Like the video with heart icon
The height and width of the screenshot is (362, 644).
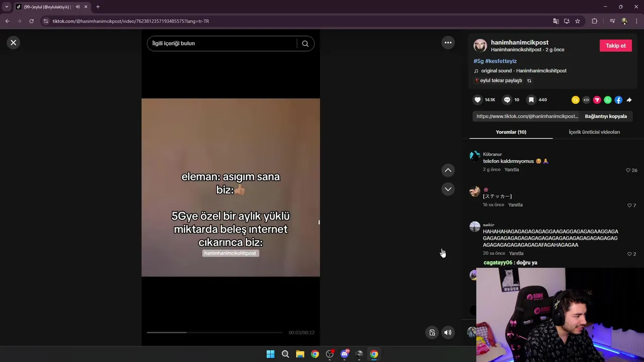click(478, 100)
